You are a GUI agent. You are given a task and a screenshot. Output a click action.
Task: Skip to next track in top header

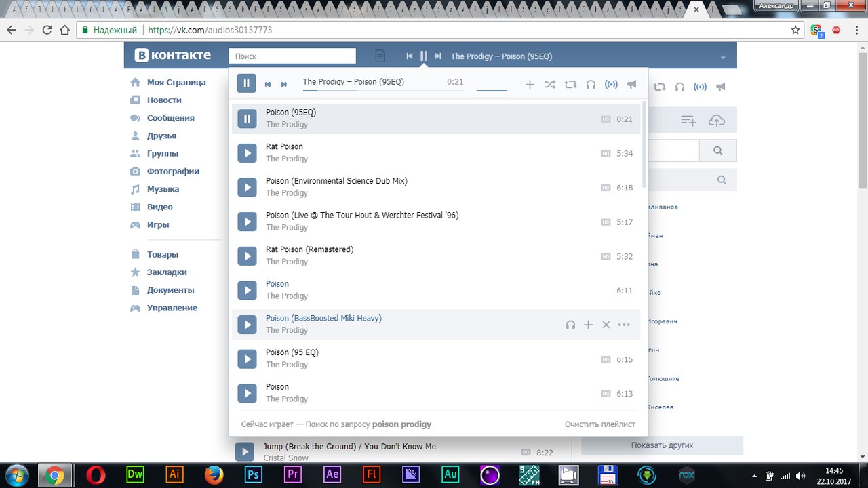point(438,56)
